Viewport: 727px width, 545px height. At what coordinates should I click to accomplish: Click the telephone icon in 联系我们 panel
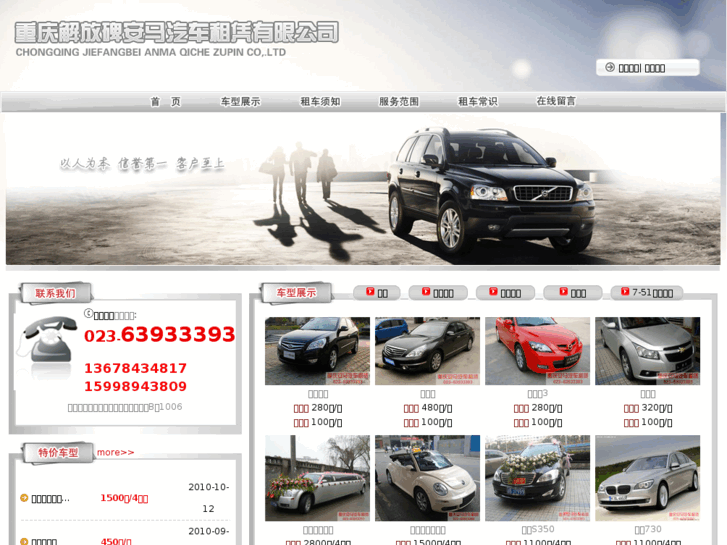(x=46, y=340)
